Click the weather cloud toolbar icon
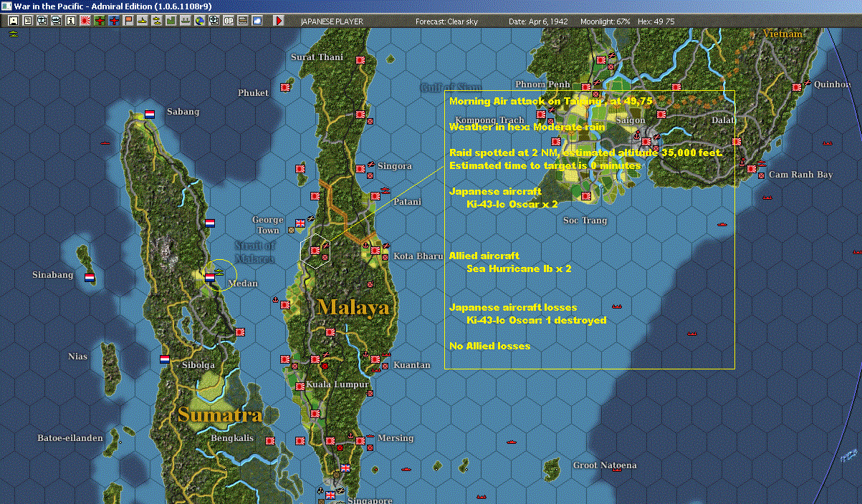The height and width of the screenshot is (504, 862). [257, 21]
